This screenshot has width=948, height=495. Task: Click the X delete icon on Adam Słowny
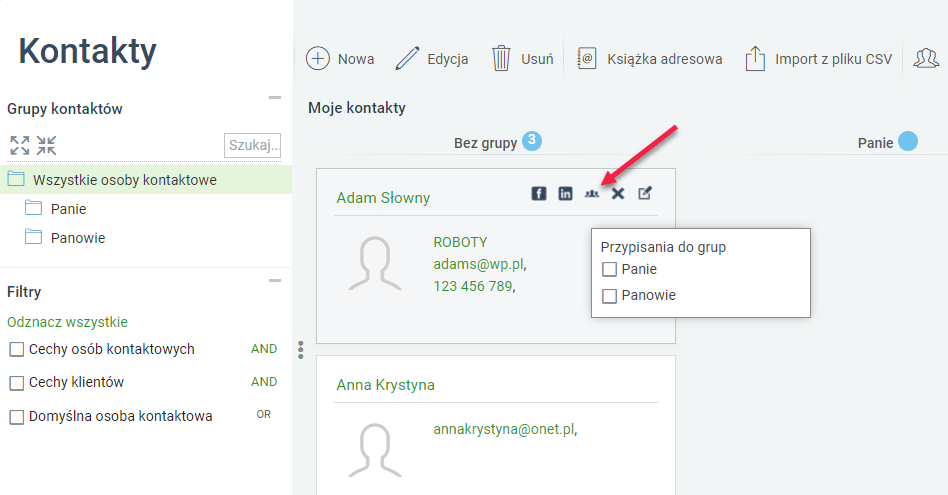click(x=618, y=193)
